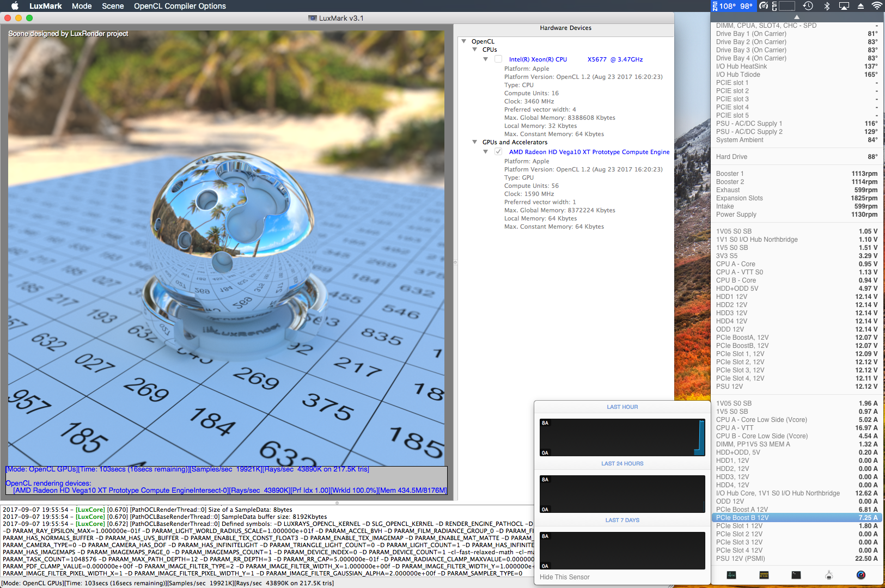885x588 pixels.
Task: Select the CPU A - VTT current row
Action: (x=797, y=428)
